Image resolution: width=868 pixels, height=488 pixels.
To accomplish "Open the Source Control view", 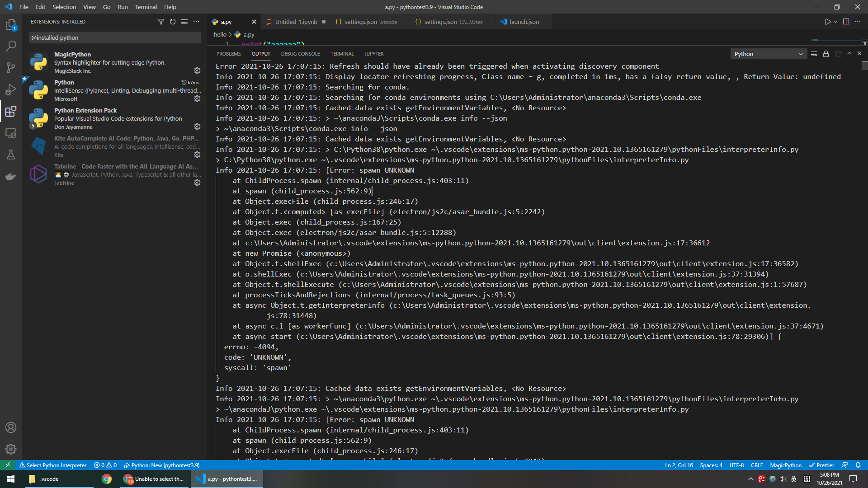I will [x=11, y=68].
